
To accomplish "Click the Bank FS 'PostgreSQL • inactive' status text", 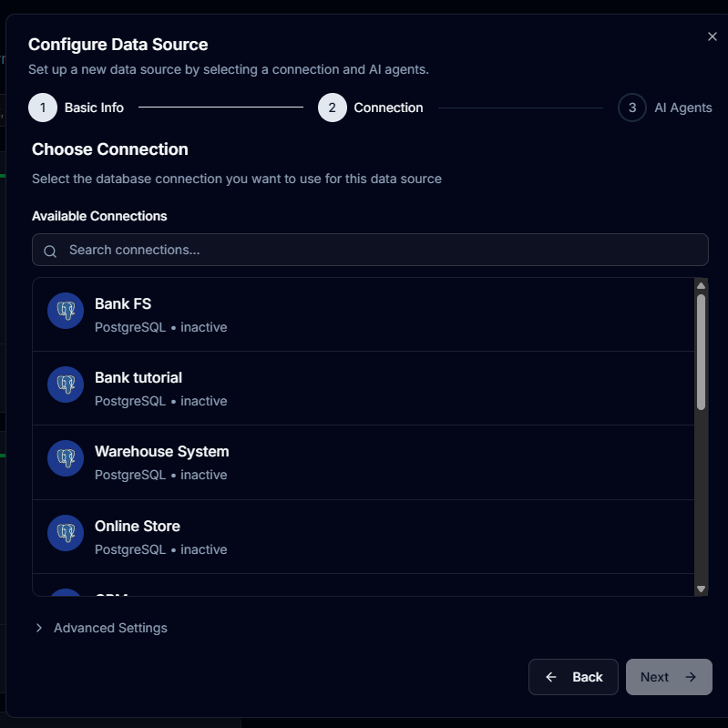I will coord(160,327).
